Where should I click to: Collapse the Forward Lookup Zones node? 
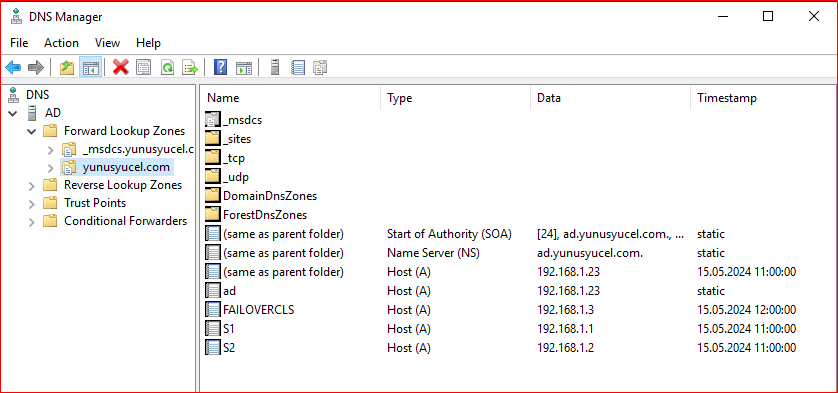pos(32,131)
